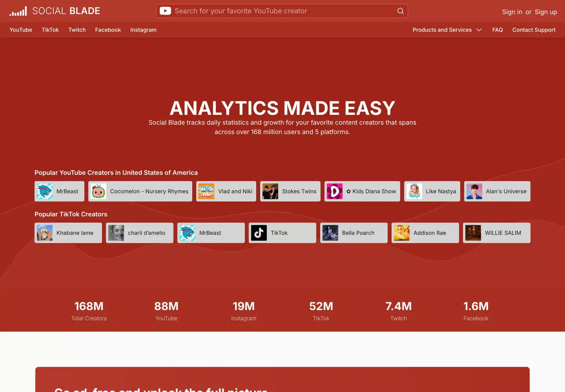Open the FAQ page link

(x=498, y=30)
